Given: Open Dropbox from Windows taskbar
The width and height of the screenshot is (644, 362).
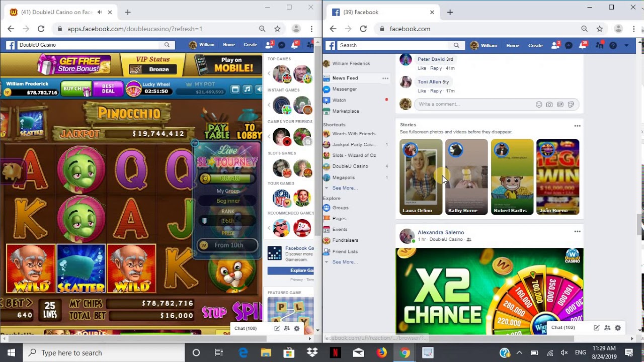Looking at the screenshot, I should [312, 352].
